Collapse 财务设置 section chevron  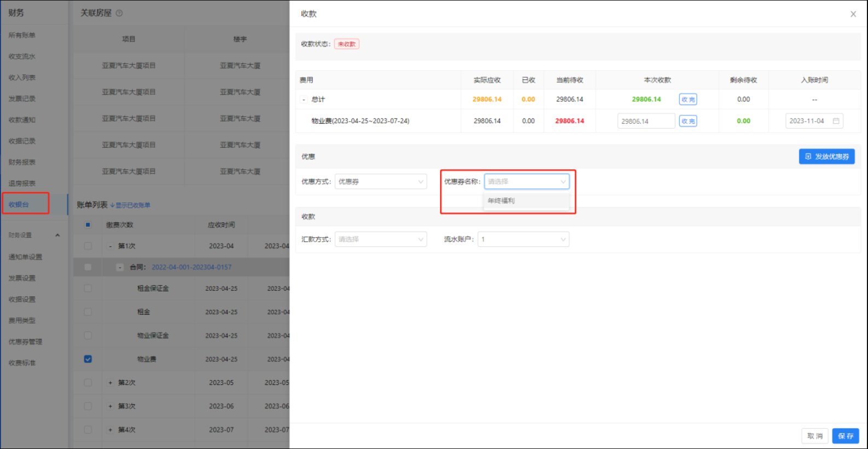(x=57, y=235)
